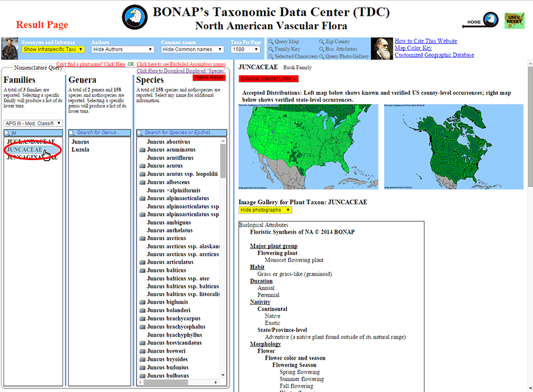The width and height of the screenshot is (533, 392).
Task: Click camera icon beside Juncus articulatus
Action: pos(143,263)
